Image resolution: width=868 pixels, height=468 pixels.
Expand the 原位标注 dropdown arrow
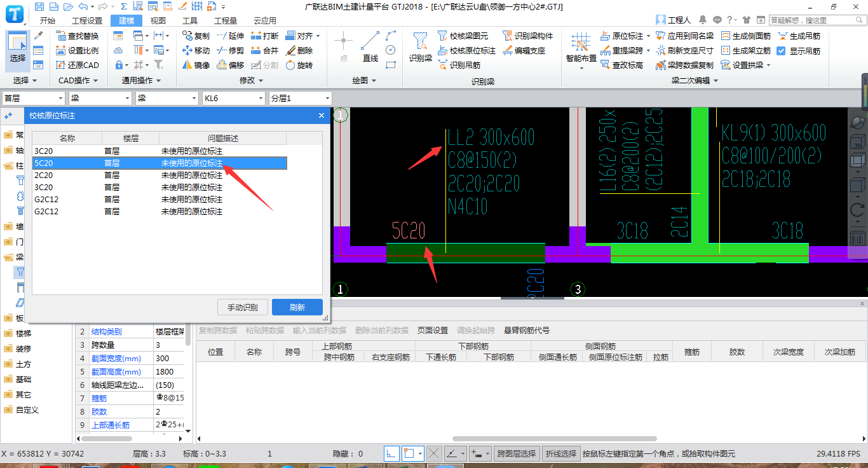point(648,36)
